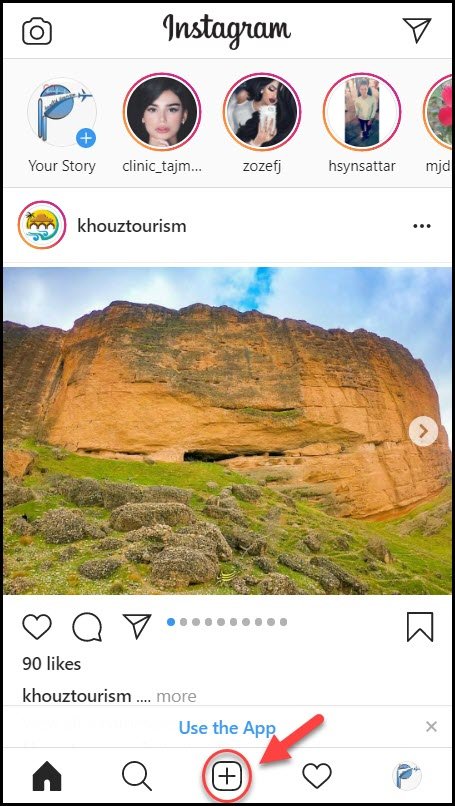The width and height of the screenshot is (455, 806).
Task: Share the post via paper plane icon below photo
Action: coord(137,627)
